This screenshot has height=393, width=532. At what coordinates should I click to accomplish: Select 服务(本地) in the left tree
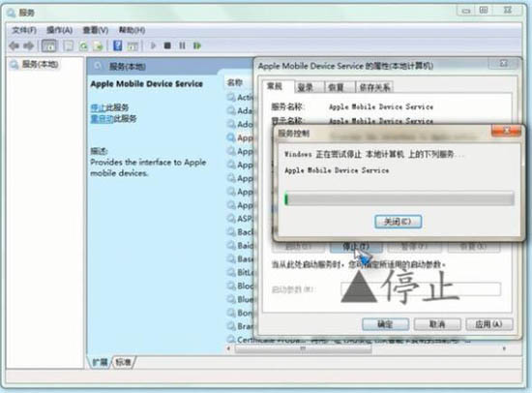tap(40, 64)
